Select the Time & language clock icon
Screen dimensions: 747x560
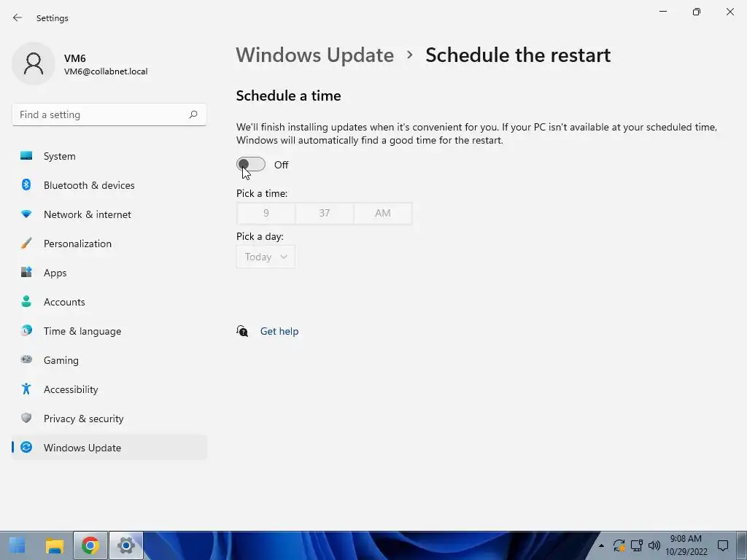point(26,330)
